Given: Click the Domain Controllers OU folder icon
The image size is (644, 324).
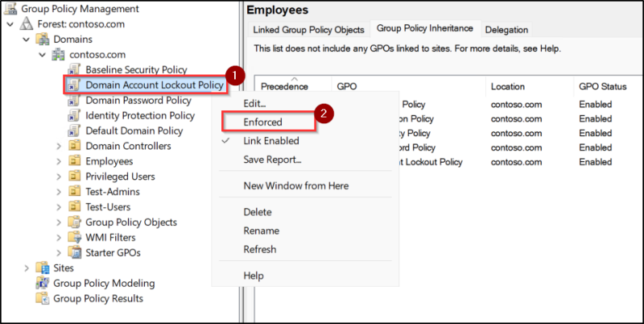Looking at the screenshot, I should click(x=74, y=146).
